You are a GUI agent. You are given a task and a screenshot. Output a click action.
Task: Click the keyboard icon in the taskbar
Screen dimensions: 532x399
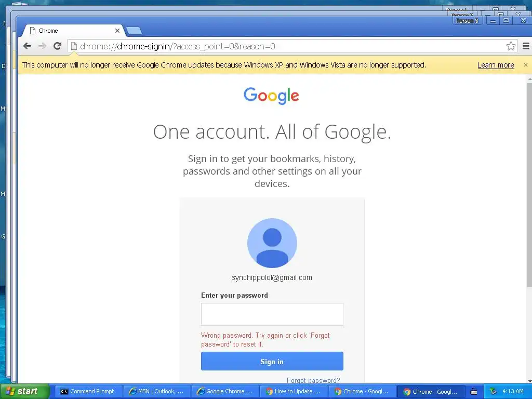coord(474,392)
